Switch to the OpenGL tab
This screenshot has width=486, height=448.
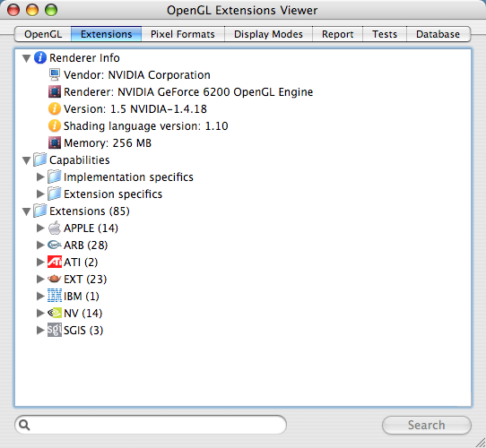tap(43, 34)
